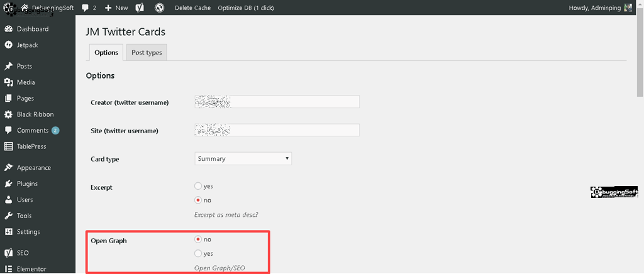
Task: Click the Elementor sidebar icon
Action: (8, 269)
